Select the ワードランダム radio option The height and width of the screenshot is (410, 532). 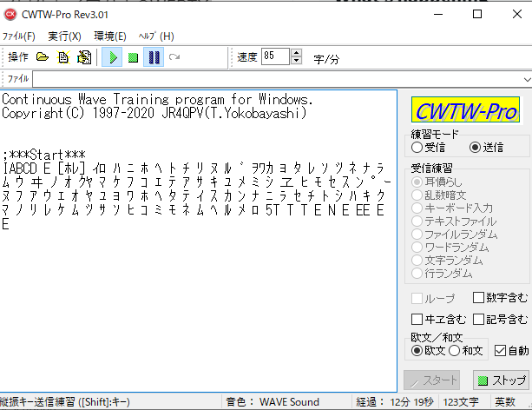click(450, 247)
